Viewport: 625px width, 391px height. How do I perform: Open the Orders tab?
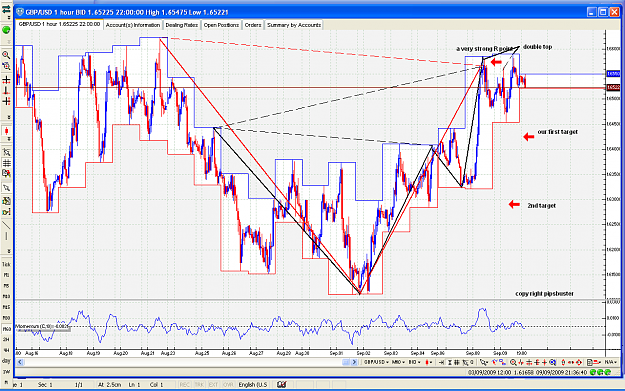253,25
